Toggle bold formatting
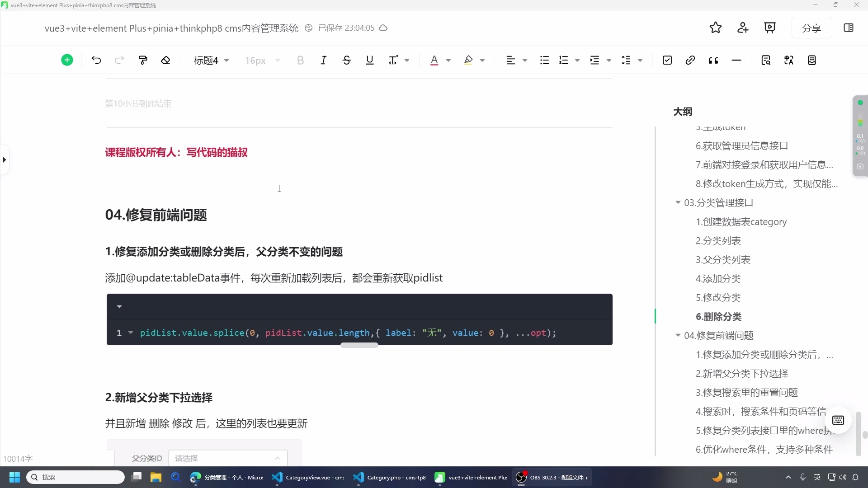Image resolution: width=868 pixels, height=488 pixels. (x=300, y=60)
